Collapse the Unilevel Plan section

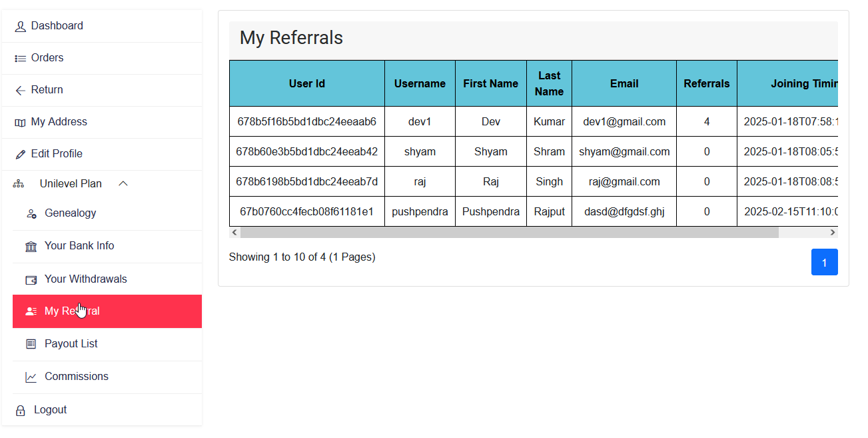click(x=123, y=183)
